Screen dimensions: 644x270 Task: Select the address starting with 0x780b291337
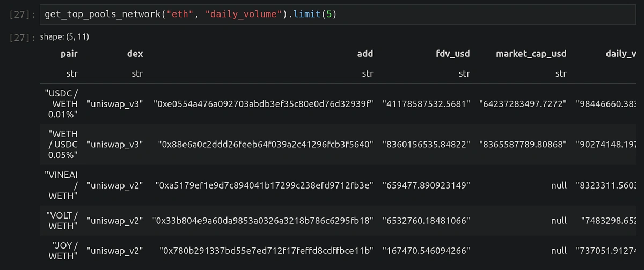(266, 250)
